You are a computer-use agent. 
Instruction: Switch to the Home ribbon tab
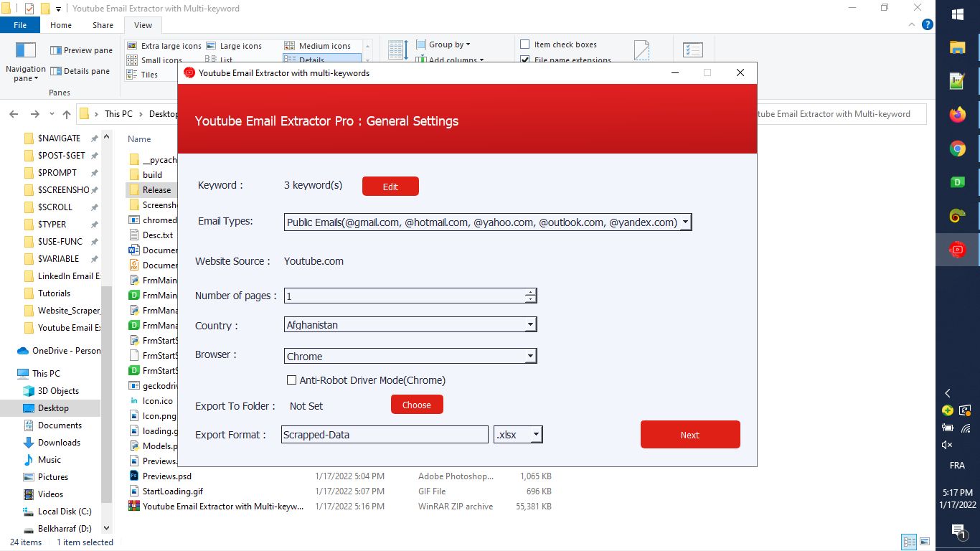pyautogui.click(x=61, y=25)
